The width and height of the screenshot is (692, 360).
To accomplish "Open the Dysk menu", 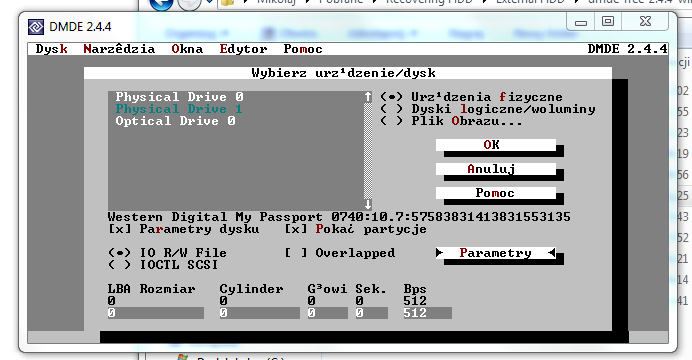I will tap(52, 49).
